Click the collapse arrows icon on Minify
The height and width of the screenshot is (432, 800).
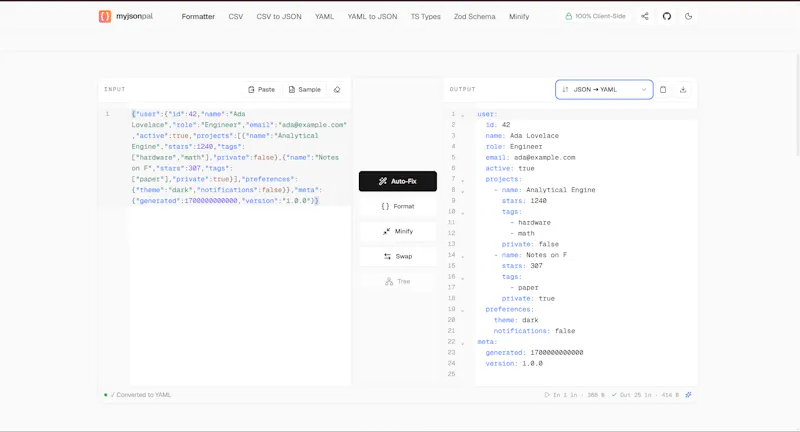pos(387,231)
